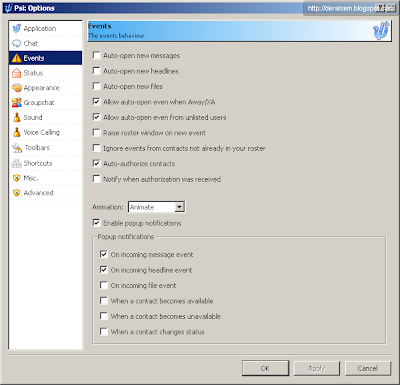The height and width of the screenshot is (385, 400).
Task: Switch to the Chat options page
Action: click(x=45, y=43)
